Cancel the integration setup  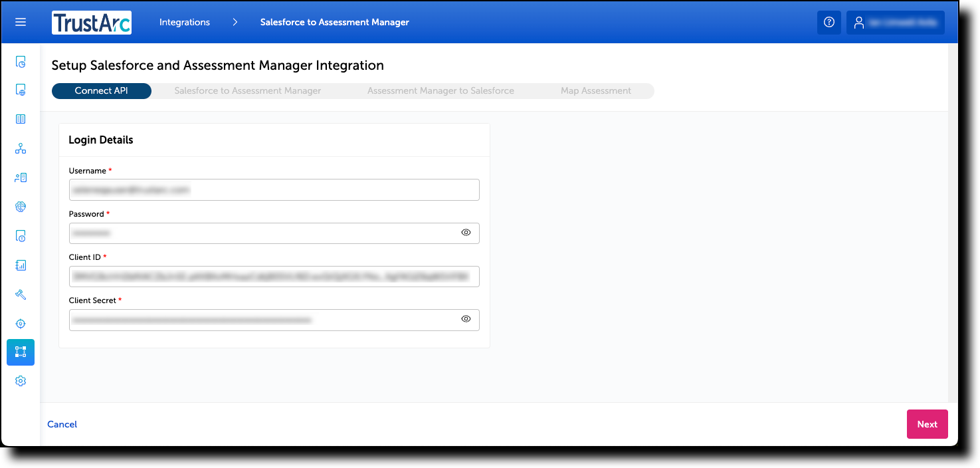[x=61, y=423]
